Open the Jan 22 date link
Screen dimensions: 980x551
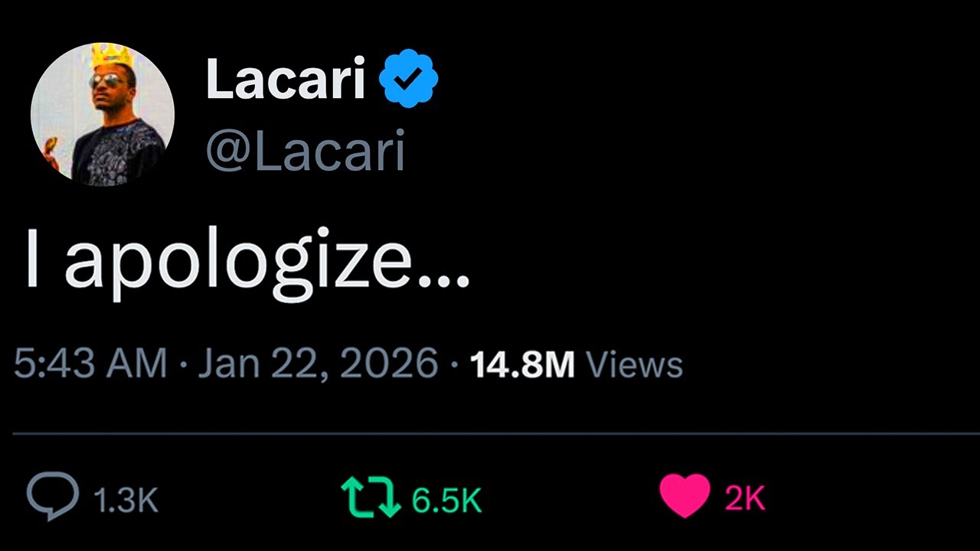[264, 364]
